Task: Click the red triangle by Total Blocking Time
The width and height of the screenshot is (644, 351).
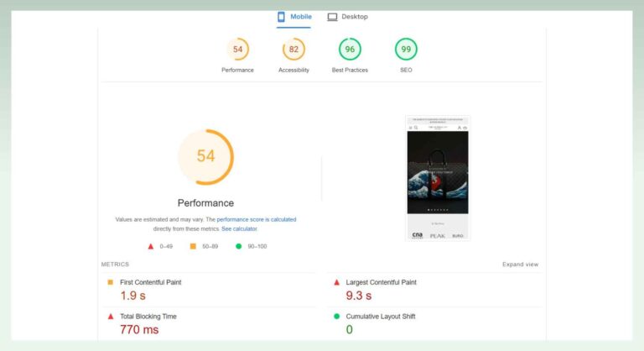Action: pos(110,317)
